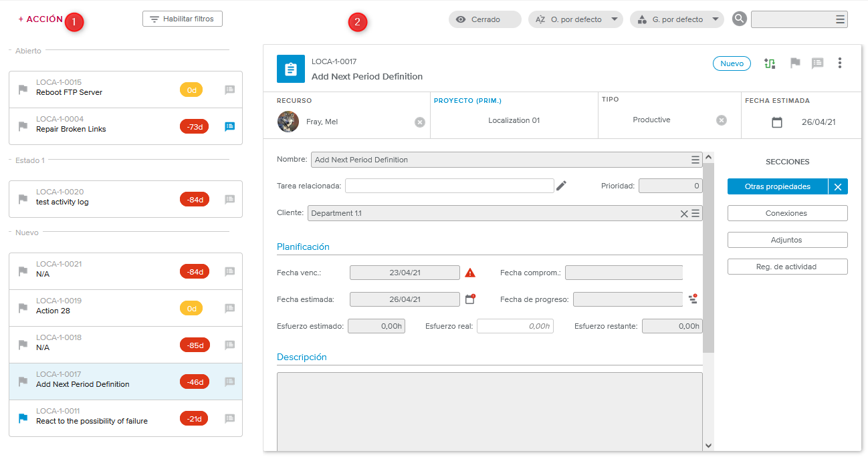Screen dimensions: 868x461
Task: Click the workflow transition icon in the header
Action: [770, 63]
